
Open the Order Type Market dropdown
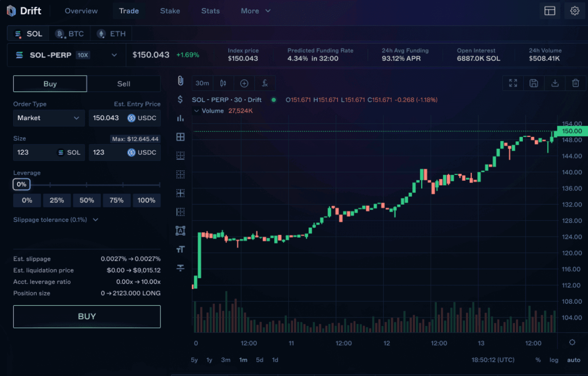coord(49,118)
